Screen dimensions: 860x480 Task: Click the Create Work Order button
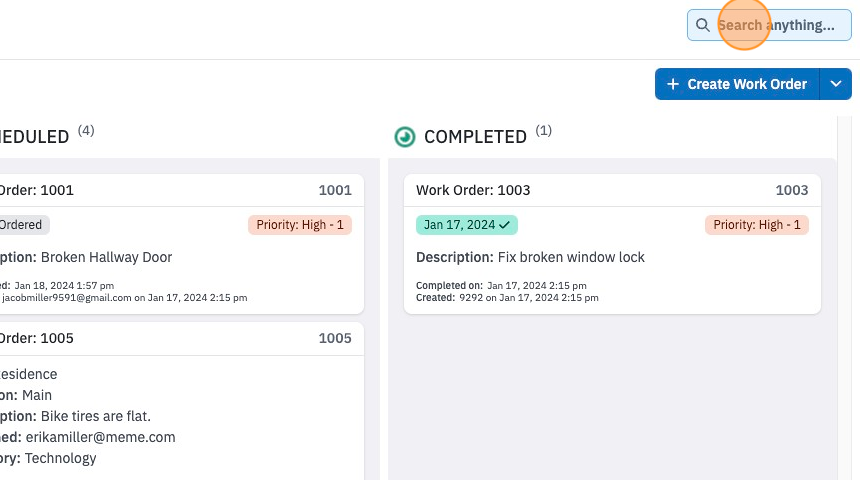pyautogui.click(x=737, y=84)
